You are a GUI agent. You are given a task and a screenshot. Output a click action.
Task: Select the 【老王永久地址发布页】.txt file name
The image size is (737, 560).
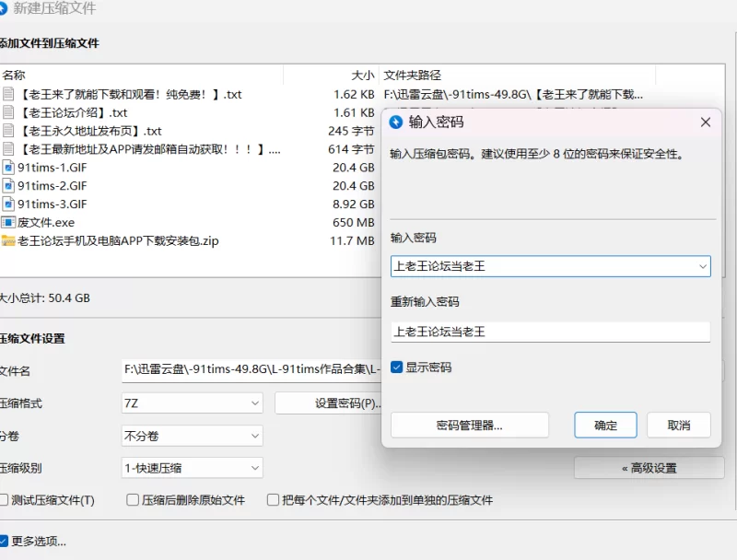pos(90,131)
